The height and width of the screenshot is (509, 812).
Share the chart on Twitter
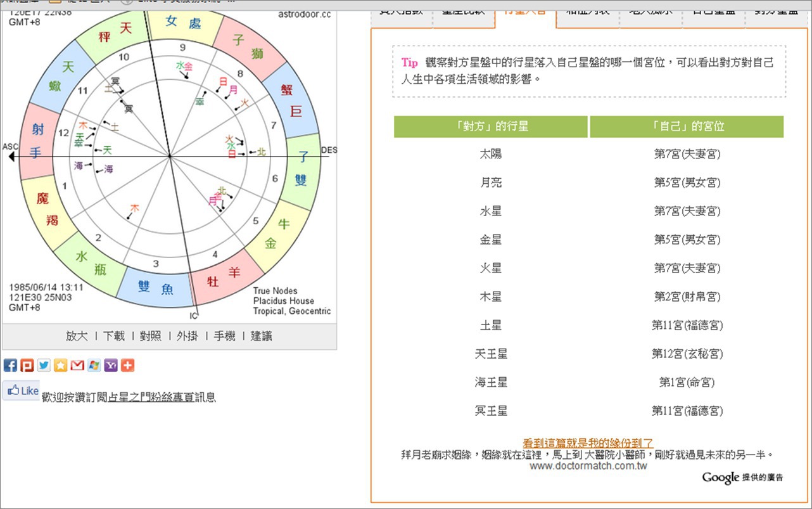tap(44, 365)
